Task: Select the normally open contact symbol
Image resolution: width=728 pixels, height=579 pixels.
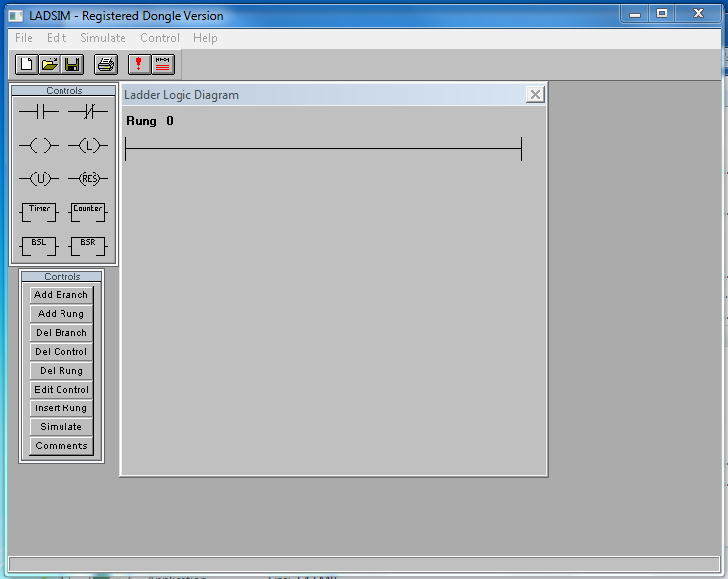Action: coord(39,111)
